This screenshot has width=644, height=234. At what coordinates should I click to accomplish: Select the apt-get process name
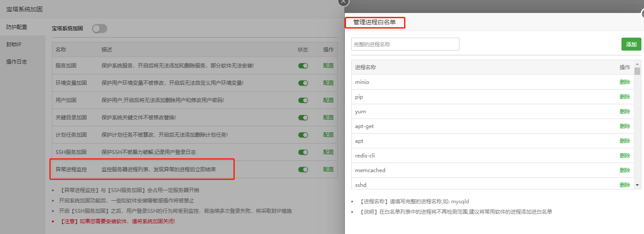pos(364,126)
